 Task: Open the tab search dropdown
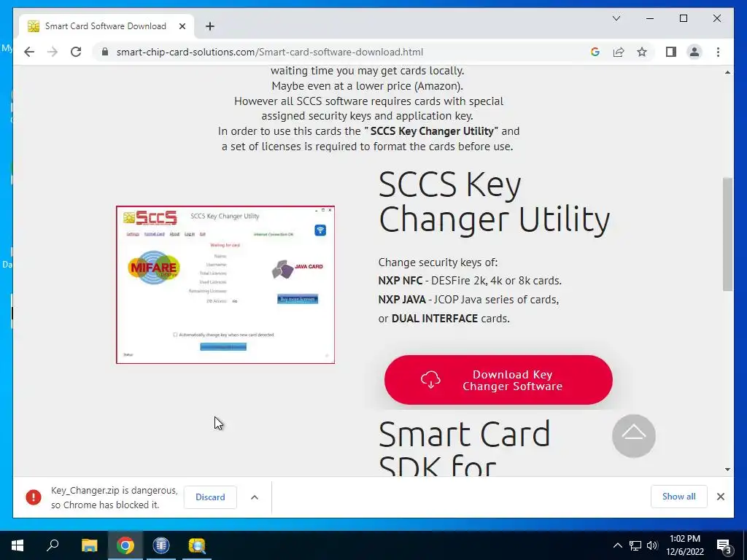[x=616, y=18]
